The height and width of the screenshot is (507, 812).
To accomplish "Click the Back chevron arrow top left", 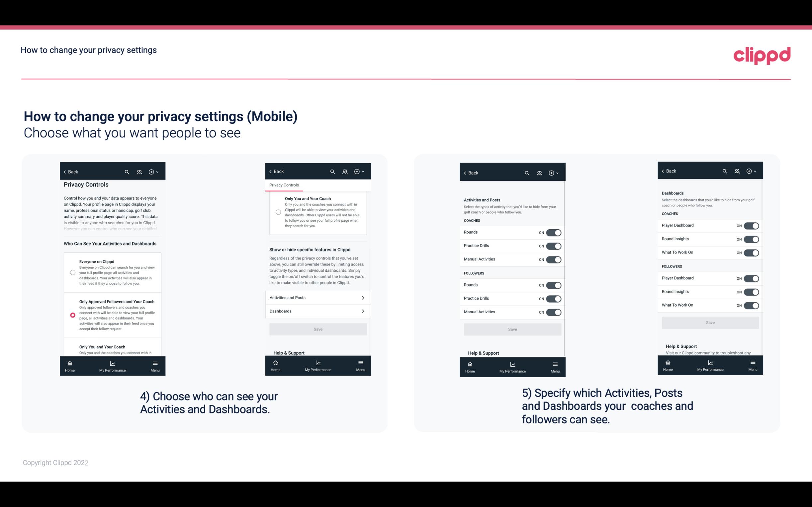I will 65,172.
